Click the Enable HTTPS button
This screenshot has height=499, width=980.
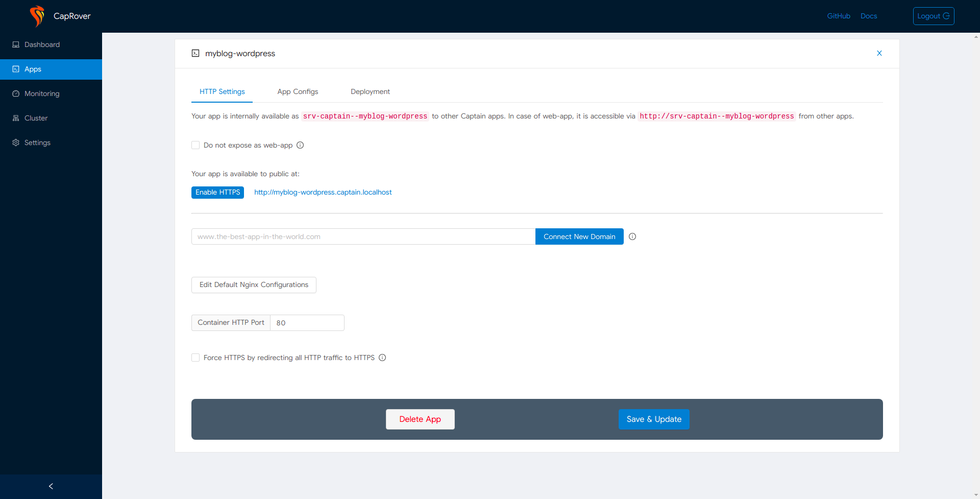(217, 193)
